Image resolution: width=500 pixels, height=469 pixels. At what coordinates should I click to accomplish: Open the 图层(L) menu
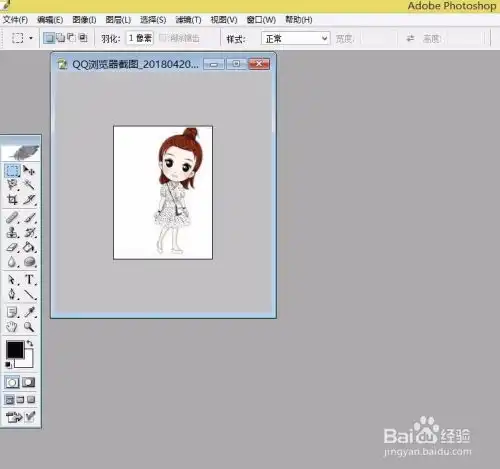point(118,20)
